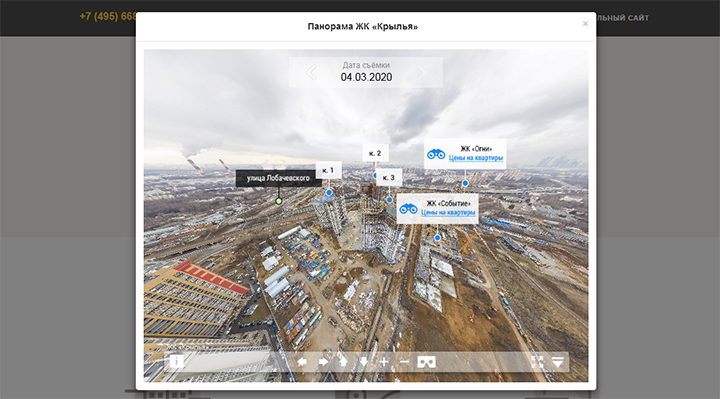Toggle fullscreen panorama view
720x399 pixels.
537,362
